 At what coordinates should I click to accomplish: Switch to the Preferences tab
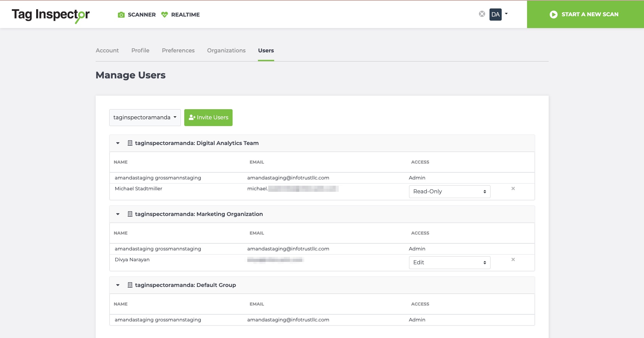coord(178,50)
